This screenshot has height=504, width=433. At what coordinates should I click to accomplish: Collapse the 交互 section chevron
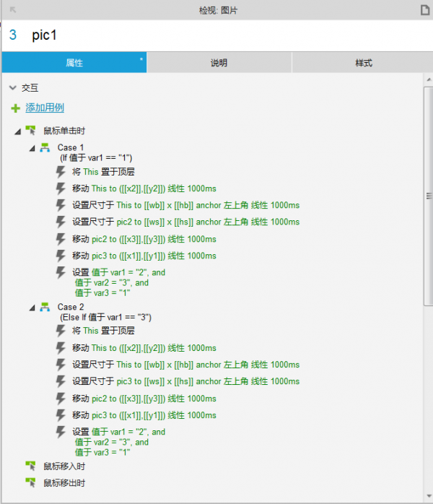pos(12,88)
